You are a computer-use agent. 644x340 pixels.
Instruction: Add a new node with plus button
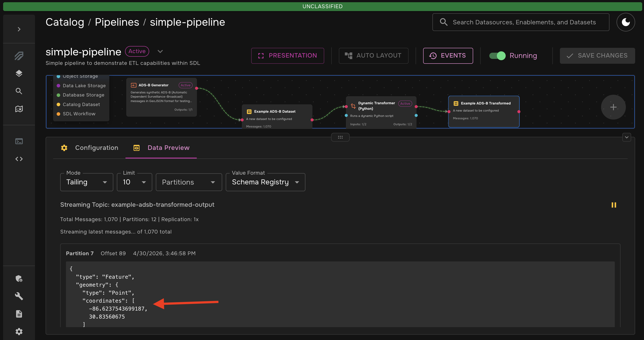[613, 107]
